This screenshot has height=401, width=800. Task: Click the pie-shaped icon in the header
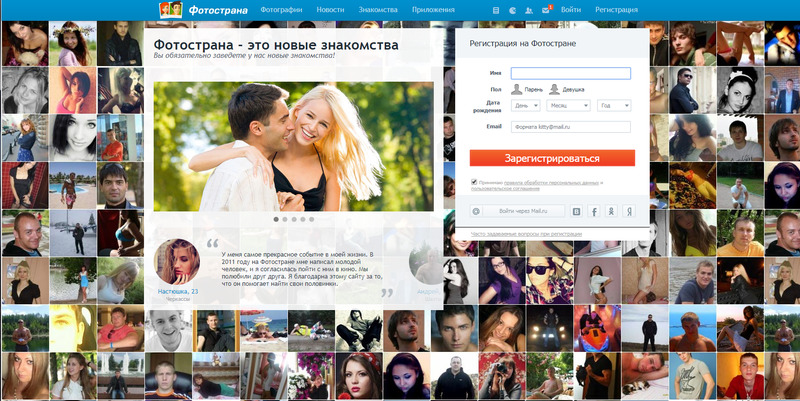513,10
